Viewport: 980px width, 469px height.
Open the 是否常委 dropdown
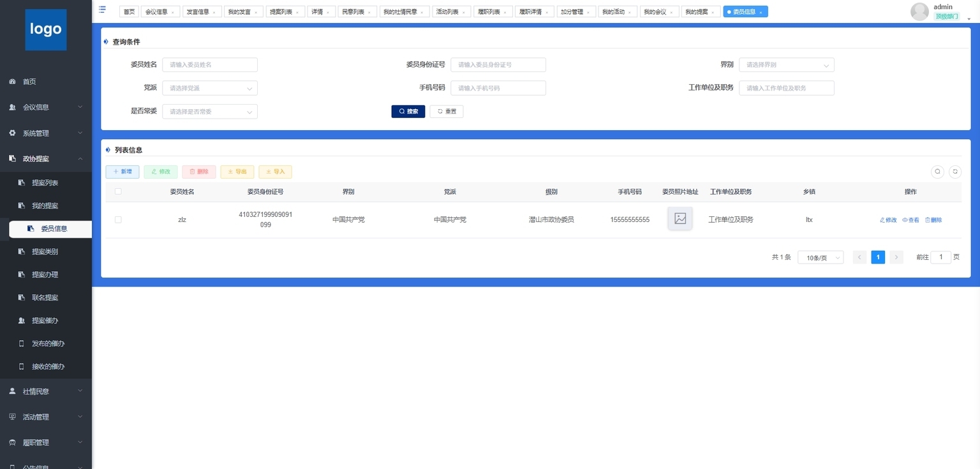(210, 112)
